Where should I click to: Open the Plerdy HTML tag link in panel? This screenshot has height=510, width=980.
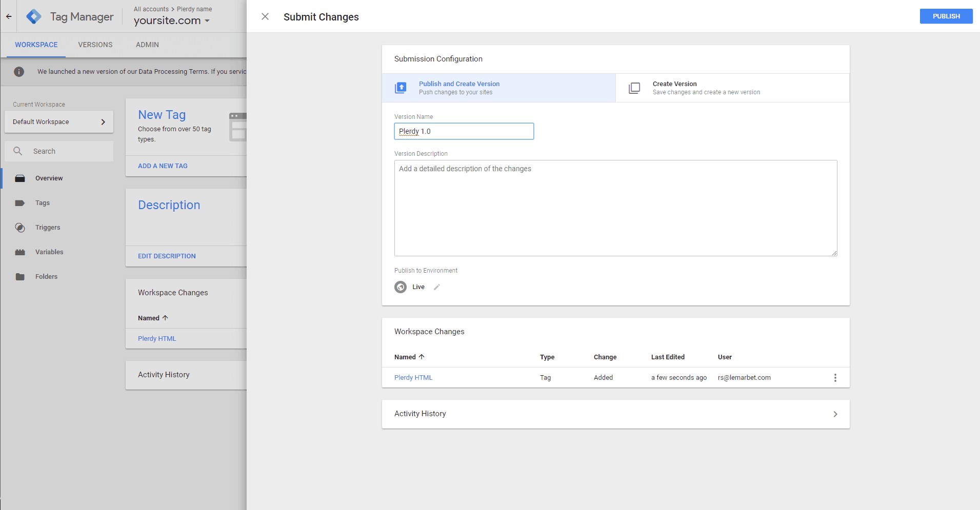(413, 378)
